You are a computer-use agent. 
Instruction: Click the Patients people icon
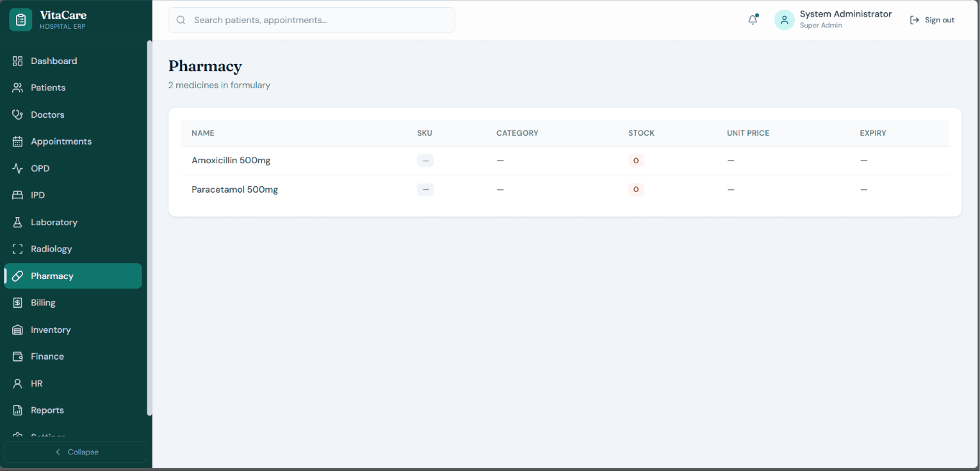tap(18, 88)
